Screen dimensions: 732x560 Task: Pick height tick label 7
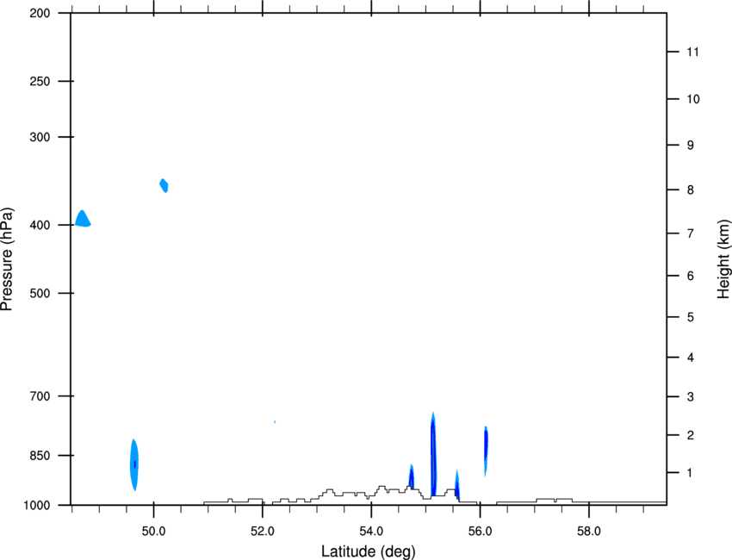(x=690, y=233)
